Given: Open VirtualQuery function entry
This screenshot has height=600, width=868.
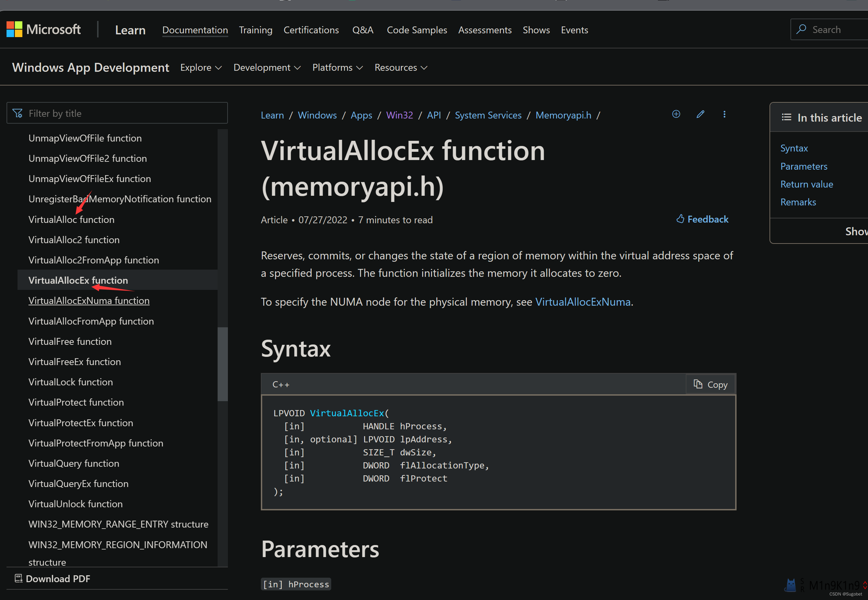Looking at the screenshot, I should 73,464.
